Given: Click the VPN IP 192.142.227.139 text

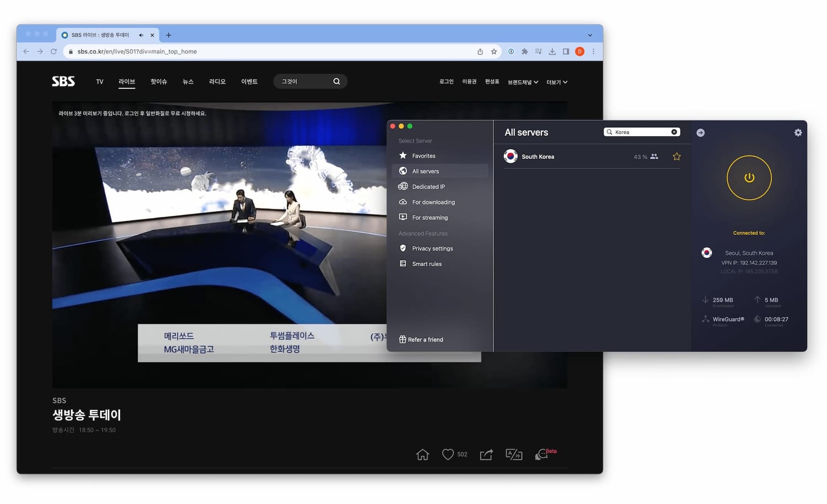Looking at the screenshot, I should (749, 263).
